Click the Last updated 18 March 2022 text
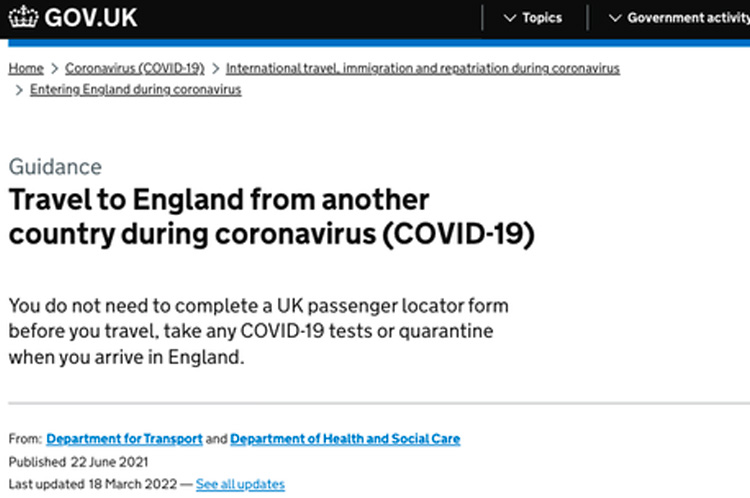The height and width of the screenshot is (498, 750). [x=93, y=484]
